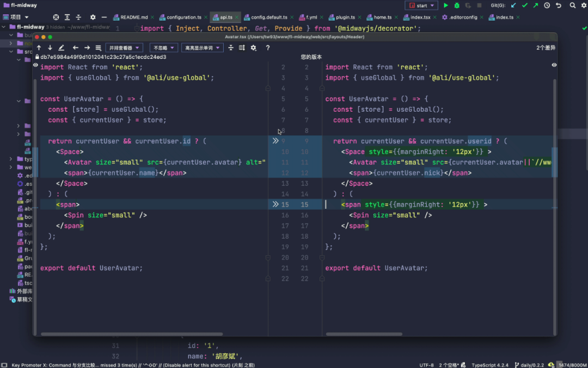The width and height of the screenshot is (588, 368).
Task: Expand the we folder in project tree
Action: point(11,167)
